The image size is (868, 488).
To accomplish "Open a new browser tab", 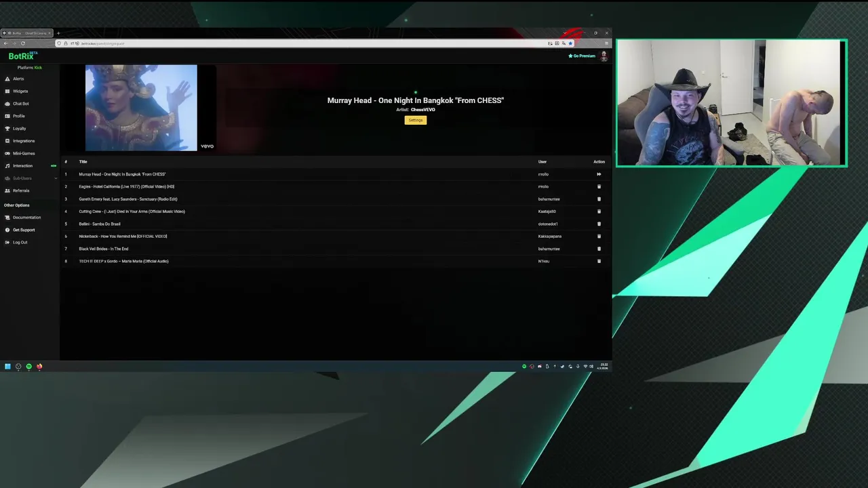I will 58,33.
